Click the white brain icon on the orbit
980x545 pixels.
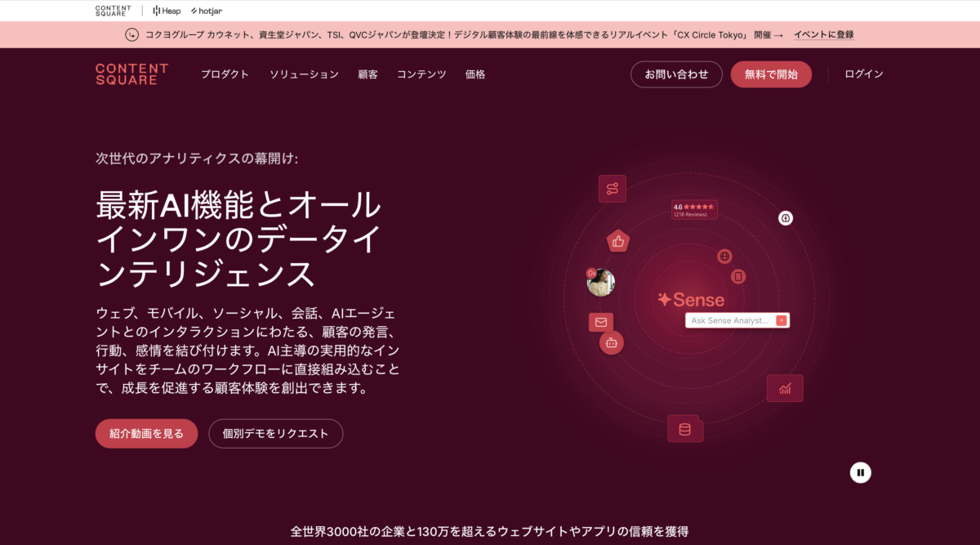pyautogui.click(x=786, y=218)
